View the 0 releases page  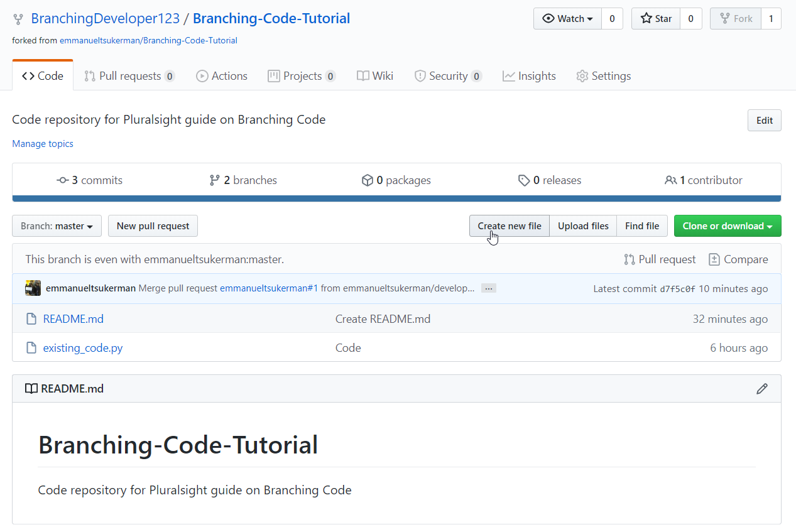[x=550, y=180]
